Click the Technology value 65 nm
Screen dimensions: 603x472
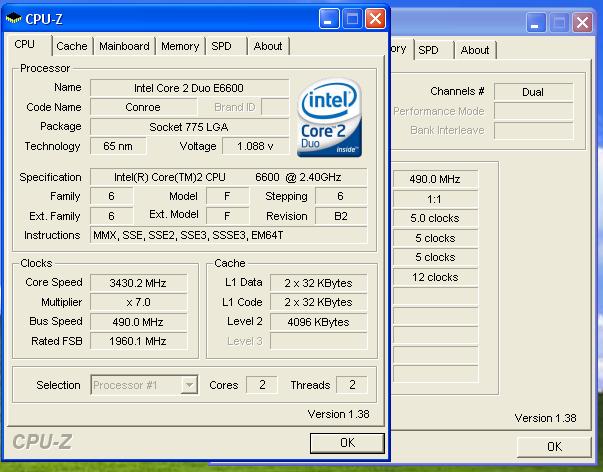118,146
